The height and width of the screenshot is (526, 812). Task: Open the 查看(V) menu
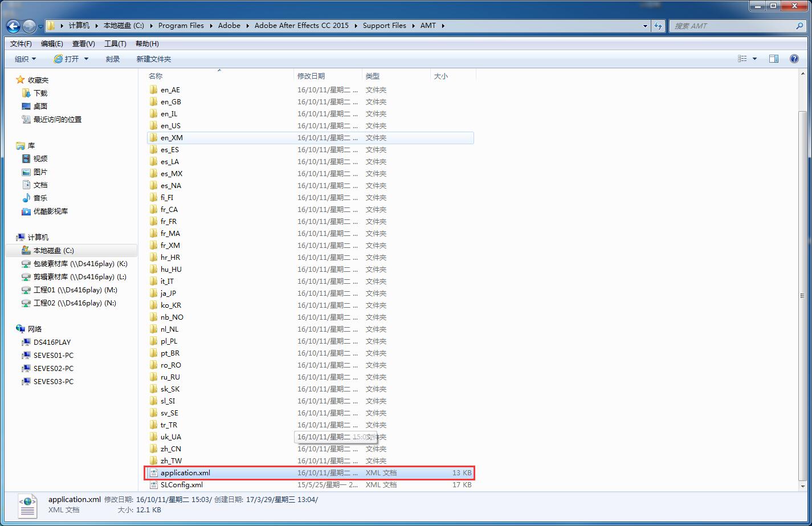(84, 44)
